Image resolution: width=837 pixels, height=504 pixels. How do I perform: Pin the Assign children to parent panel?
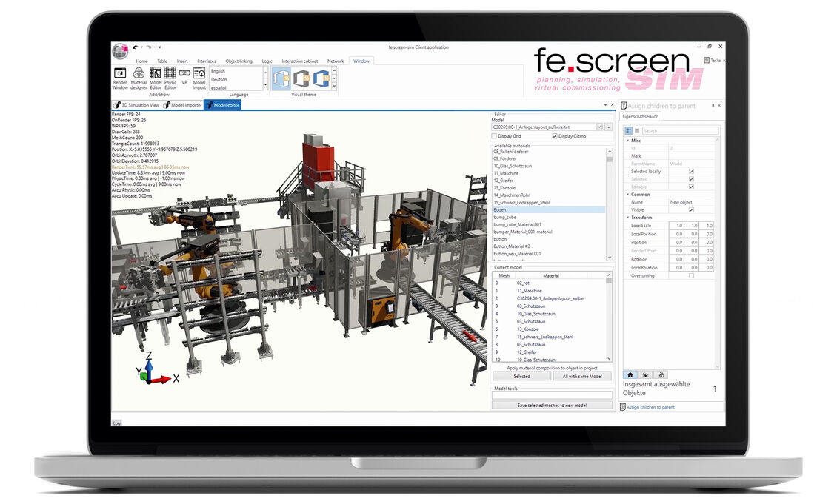[x=713, y=106]
